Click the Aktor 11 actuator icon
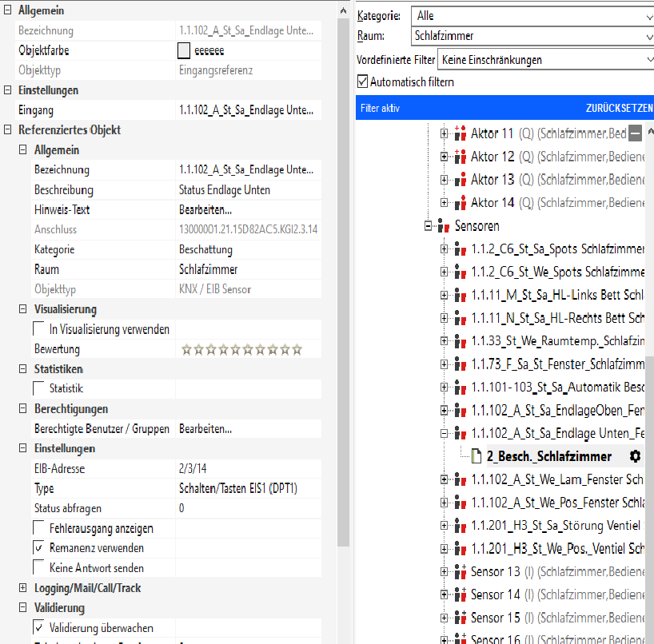Viewport: 654px width, 644px height. [460, 133]
